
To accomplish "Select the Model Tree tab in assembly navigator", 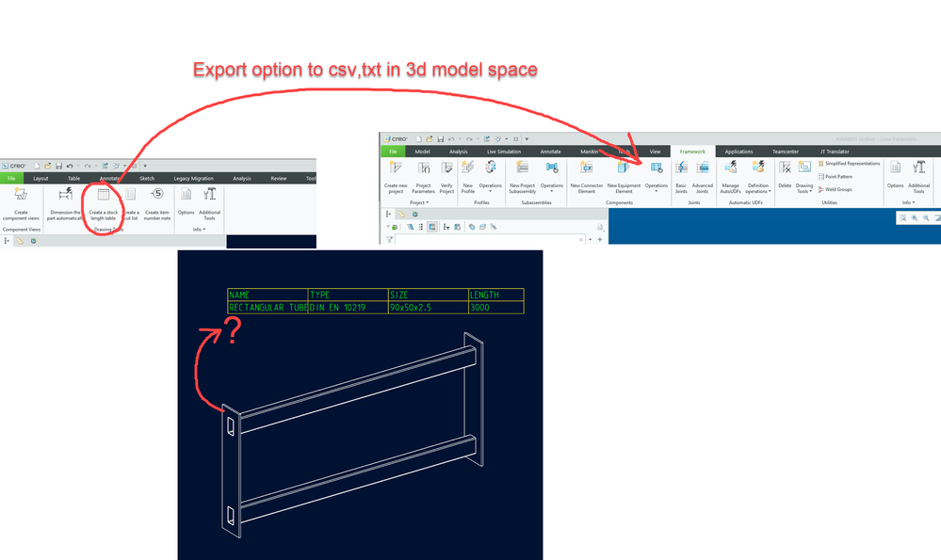I will (x=388, y=214).
